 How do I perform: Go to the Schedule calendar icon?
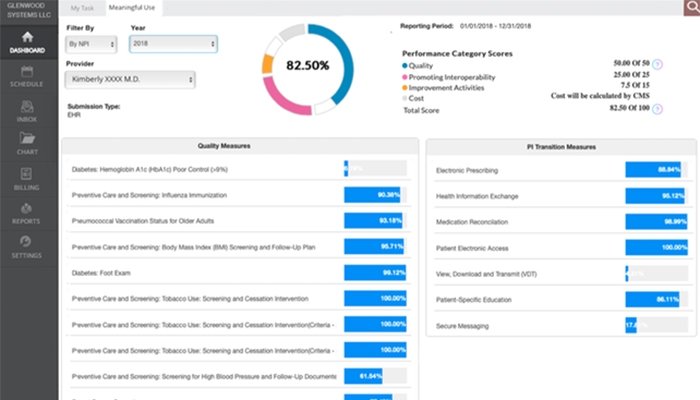click(27, 77)
